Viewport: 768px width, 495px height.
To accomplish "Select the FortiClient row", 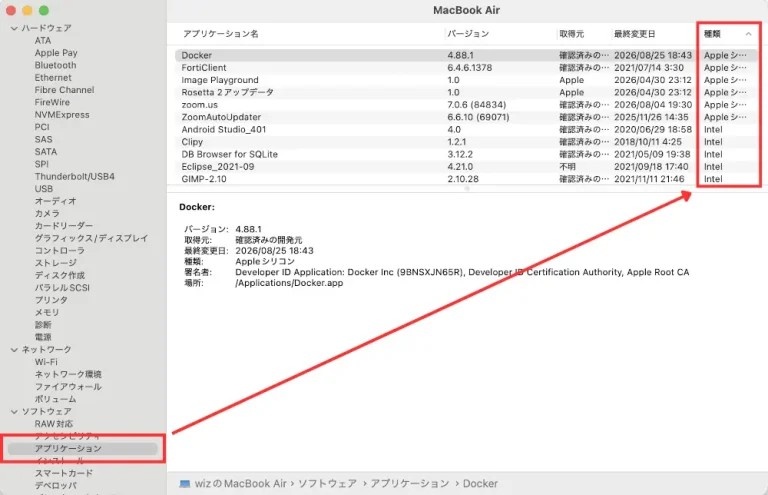I will (466, 68).
